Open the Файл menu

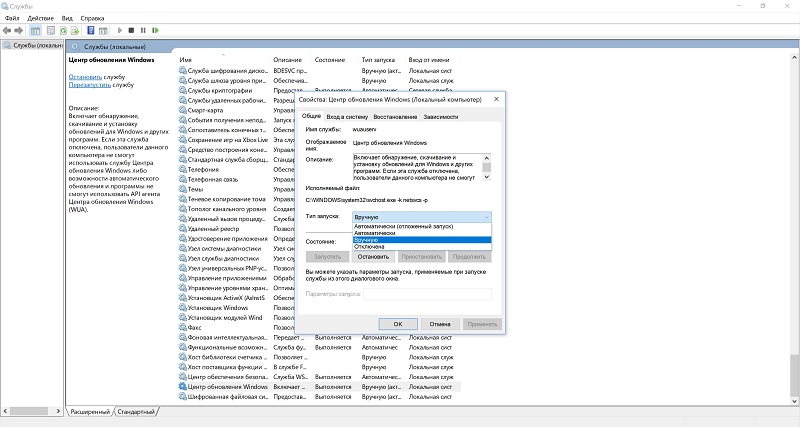pos(12,18)
